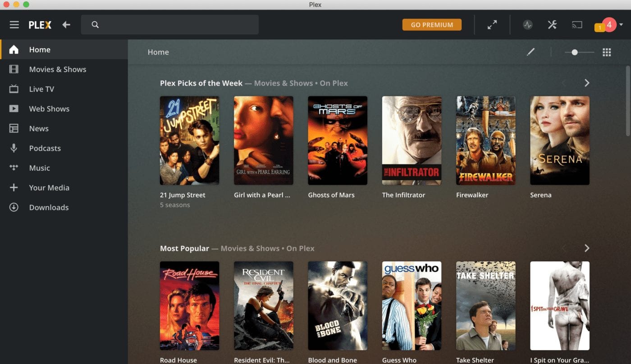Open settings wrench and screwdriver icon

(x=552, y=25)
